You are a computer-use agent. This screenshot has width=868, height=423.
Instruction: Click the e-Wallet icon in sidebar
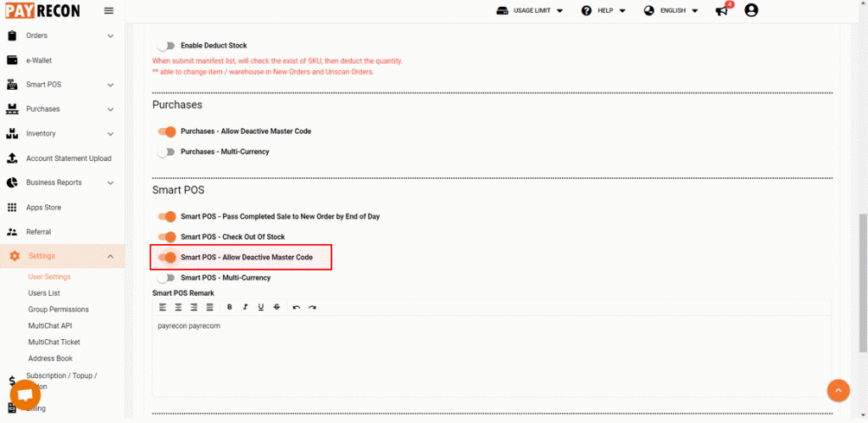pos(12,60)
